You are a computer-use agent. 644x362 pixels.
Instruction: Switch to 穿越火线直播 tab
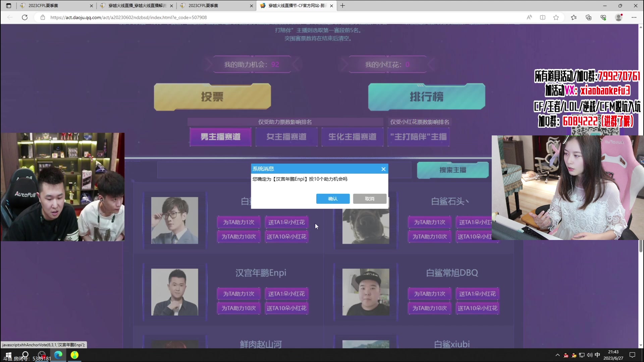coord(137,6)
